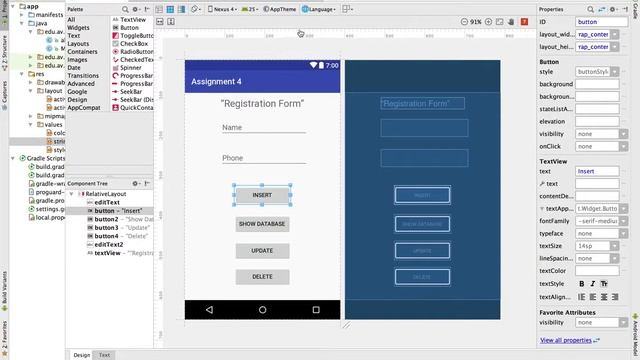Search the Palette with the magnifier icon

pyautogui.click(x=125, y=9)
